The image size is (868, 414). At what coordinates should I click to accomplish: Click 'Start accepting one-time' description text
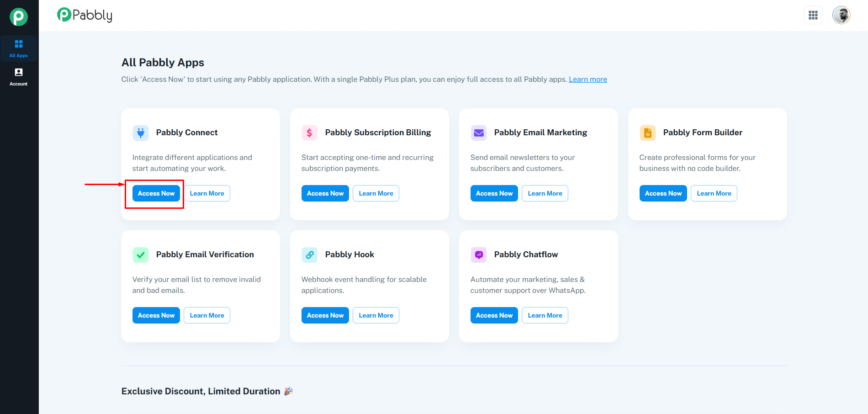pos(368,163)
